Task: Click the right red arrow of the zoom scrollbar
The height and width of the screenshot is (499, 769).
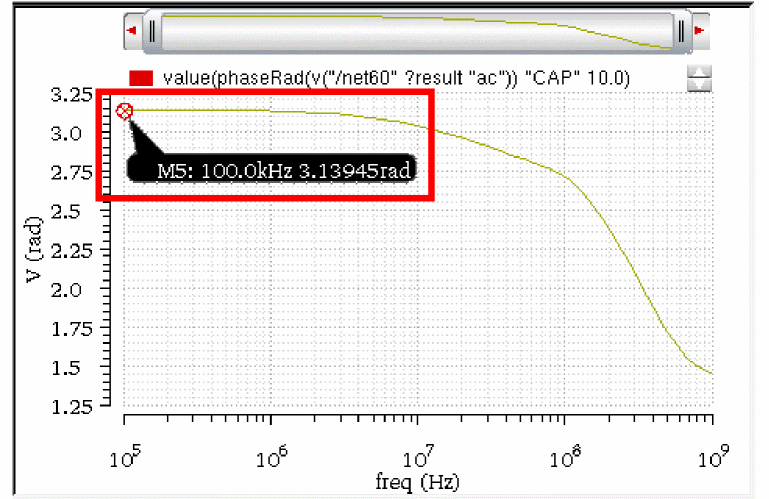Action: coord(700,30)
